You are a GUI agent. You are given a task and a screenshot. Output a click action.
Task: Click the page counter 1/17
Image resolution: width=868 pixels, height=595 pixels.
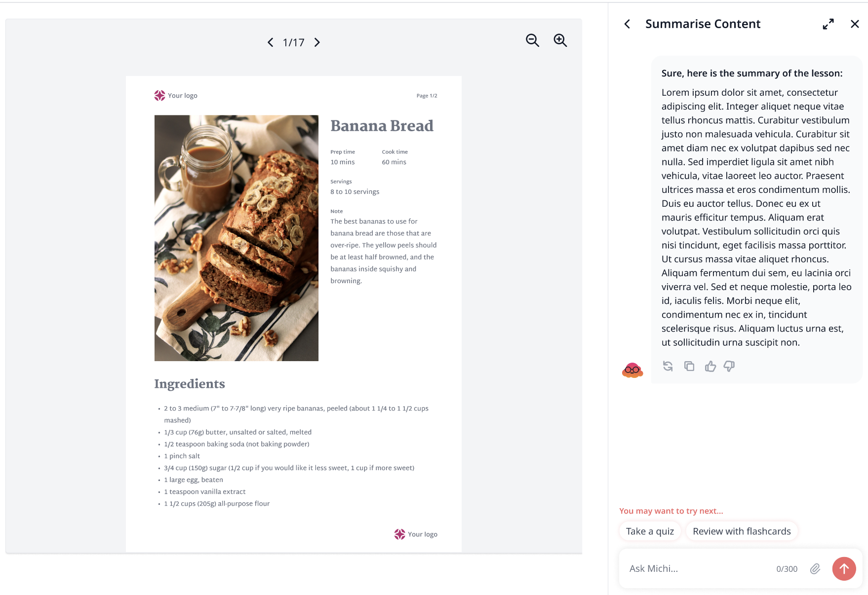293,42
